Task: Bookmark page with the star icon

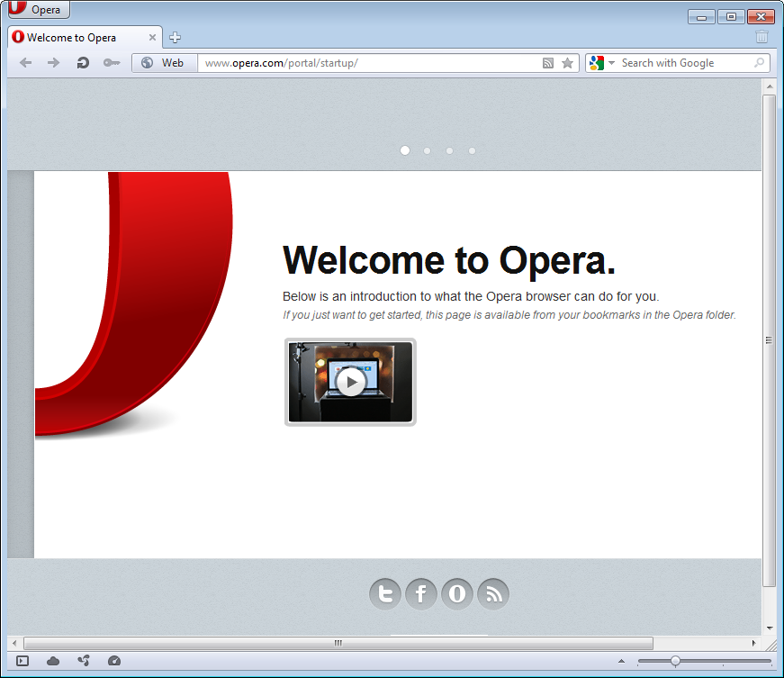Action: (567, 63)
